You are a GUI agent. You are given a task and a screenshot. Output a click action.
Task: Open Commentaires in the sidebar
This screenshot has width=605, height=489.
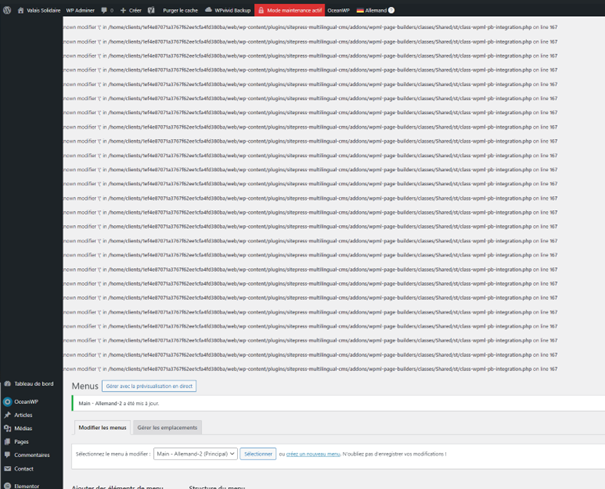coord(27,455)
